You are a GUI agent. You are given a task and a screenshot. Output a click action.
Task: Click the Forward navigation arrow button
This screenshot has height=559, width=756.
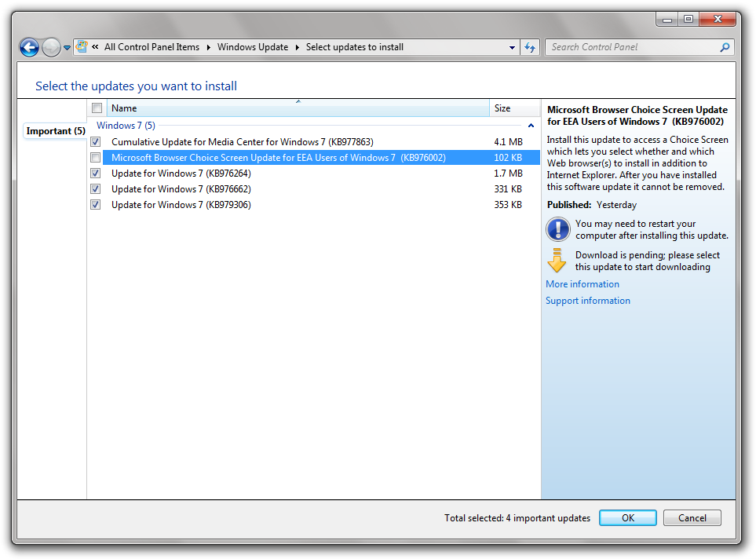(51, 47)
